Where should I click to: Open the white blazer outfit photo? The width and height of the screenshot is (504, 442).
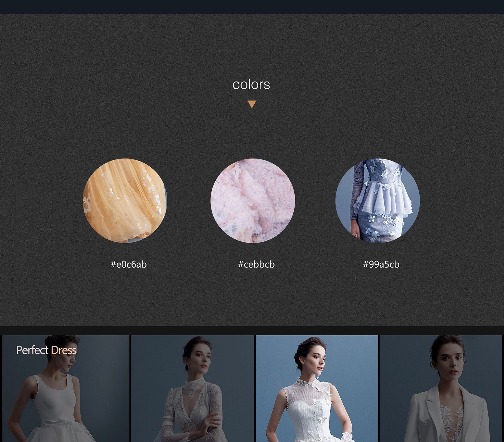coord(441,388)
